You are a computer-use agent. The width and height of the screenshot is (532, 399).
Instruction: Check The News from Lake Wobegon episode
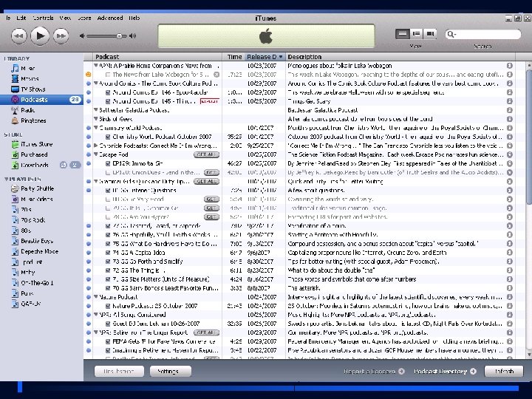[x=108, y=75]
